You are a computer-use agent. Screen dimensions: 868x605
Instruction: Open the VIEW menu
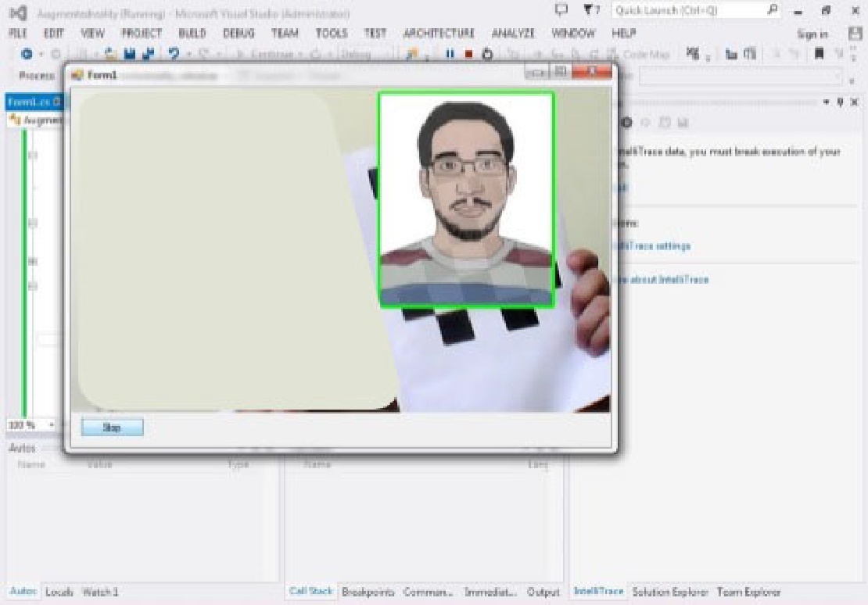click(92, 34)
